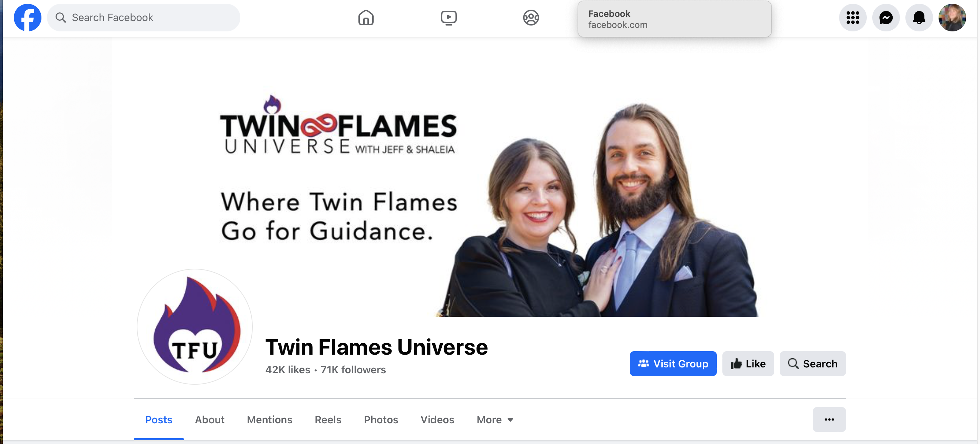
Task: Click the page Search button
Action: coord(813,363)
